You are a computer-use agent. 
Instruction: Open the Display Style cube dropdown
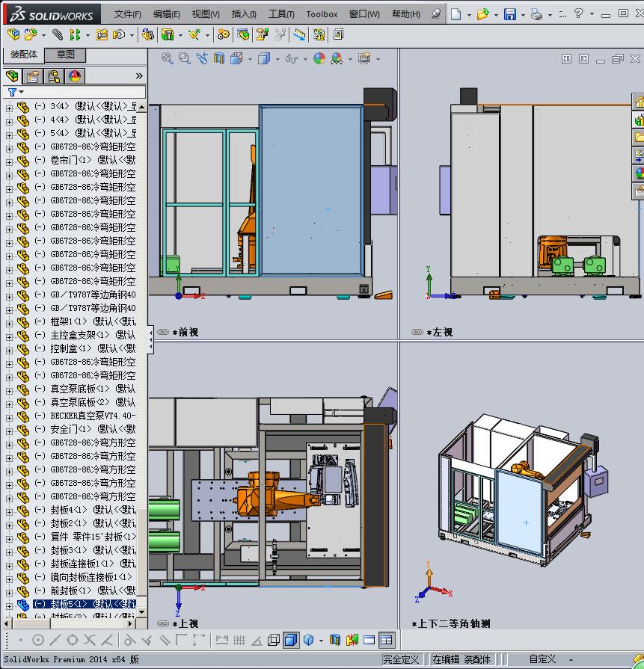tap(277, 59)
